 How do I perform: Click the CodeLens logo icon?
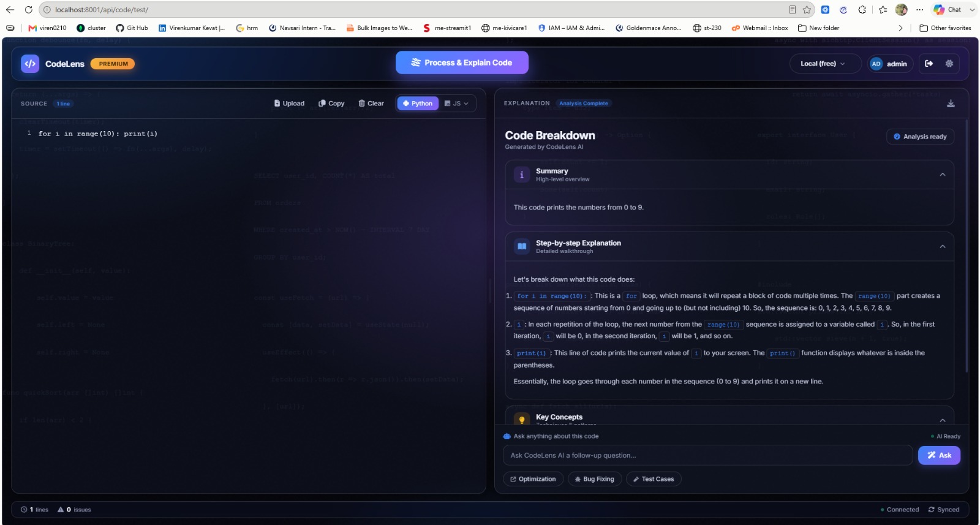30,64
